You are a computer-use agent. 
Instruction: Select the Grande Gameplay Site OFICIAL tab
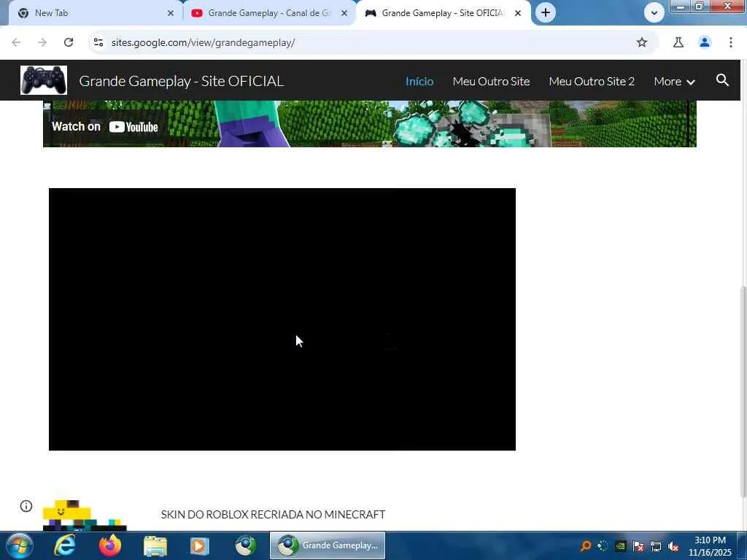click(443, 13)
